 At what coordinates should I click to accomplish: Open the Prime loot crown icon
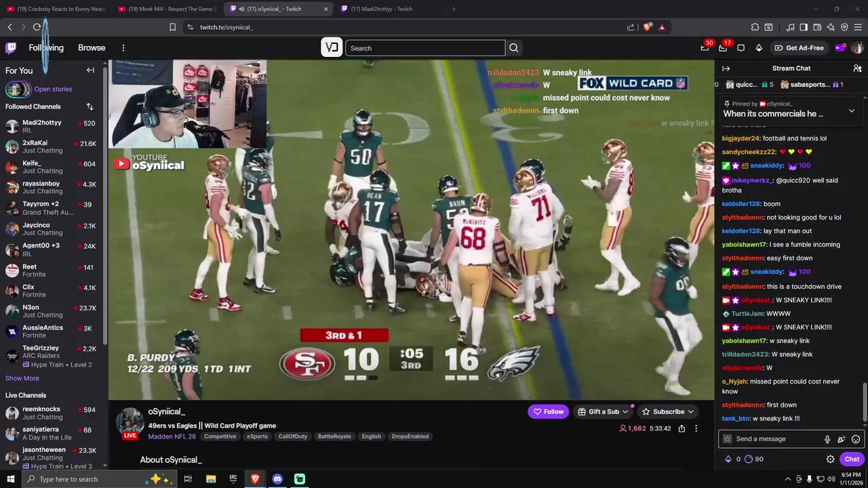click(x=705, y=47)
